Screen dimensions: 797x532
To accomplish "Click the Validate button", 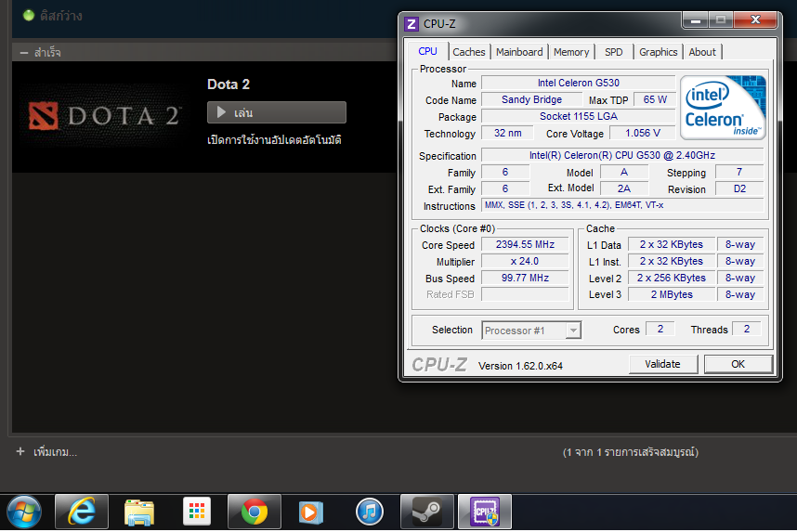I will coord(663,364).
